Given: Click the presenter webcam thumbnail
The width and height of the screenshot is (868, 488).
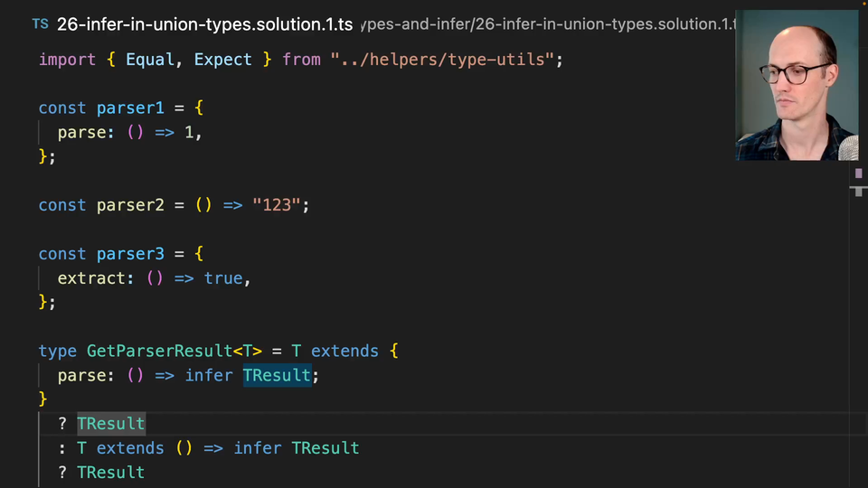Looking at the screenshot, I should [796, 86].
